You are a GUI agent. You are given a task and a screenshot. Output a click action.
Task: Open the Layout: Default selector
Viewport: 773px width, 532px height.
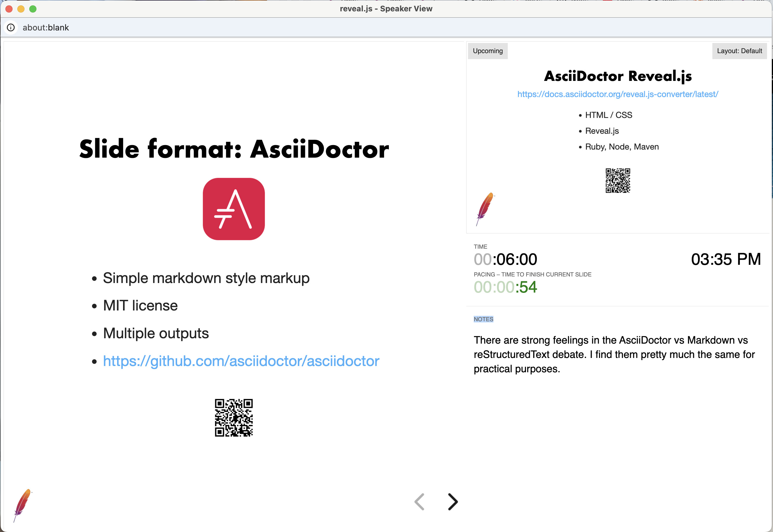pyautogui.click(x=739, y=51)
